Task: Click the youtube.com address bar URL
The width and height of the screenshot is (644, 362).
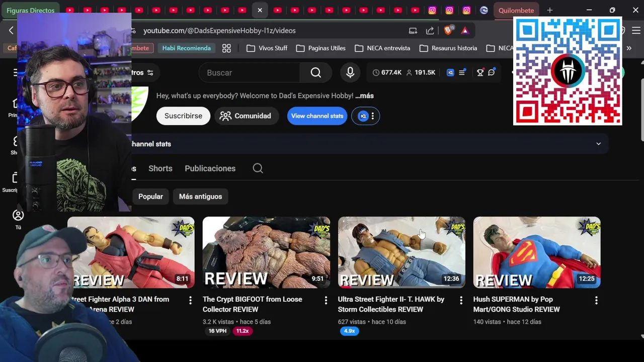Action: (x=219, y=31)
